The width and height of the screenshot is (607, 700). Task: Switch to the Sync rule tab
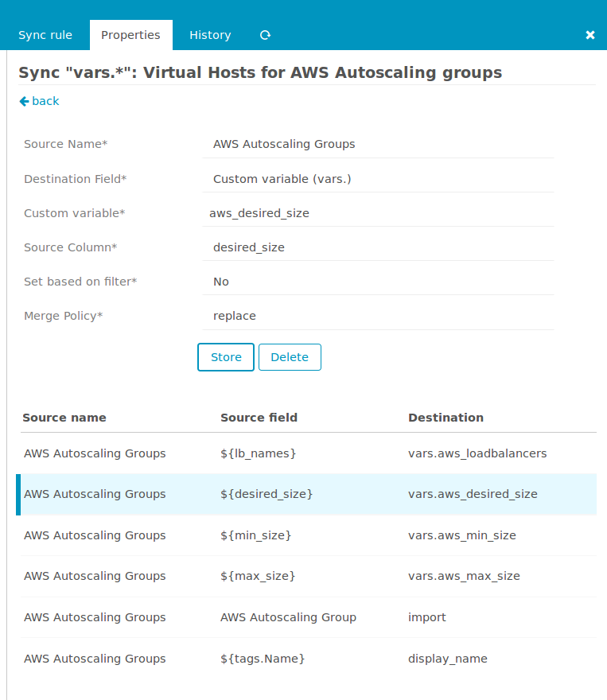[x=45, y=35]
